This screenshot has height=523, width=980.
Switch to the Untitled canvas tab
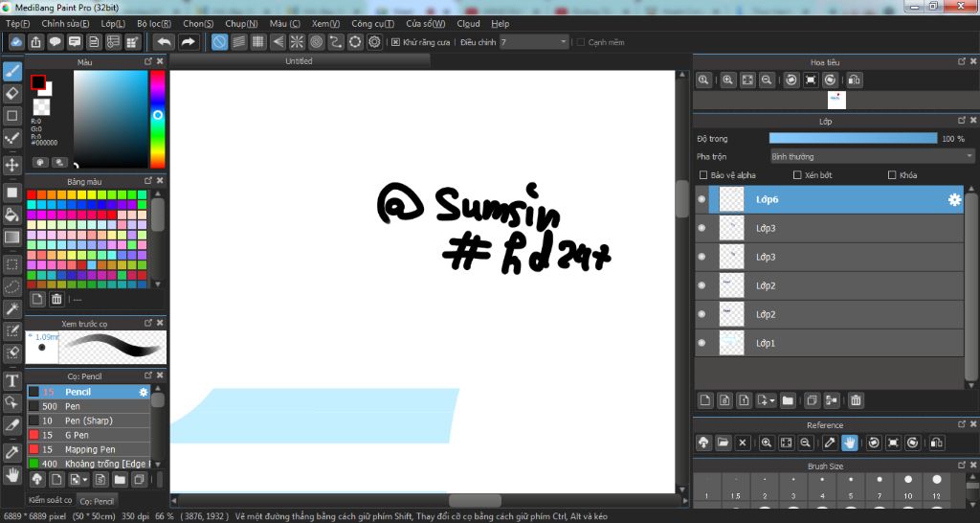(x=299, y=60)
